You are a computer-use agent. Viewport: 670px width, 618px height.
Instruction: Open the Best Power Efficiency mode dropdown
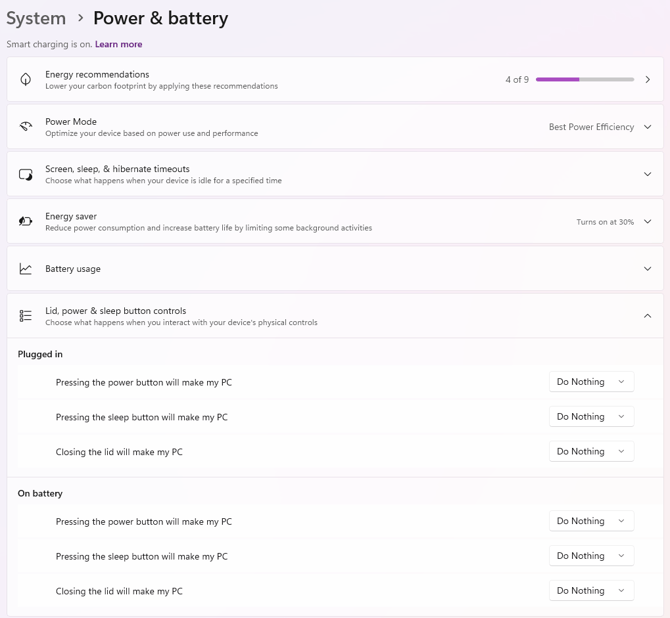click(x=599, y=127)
